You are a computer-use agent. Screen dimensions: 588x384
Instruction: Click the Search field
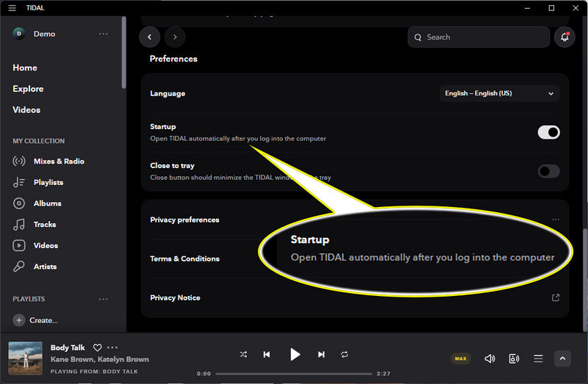point(478,37)
